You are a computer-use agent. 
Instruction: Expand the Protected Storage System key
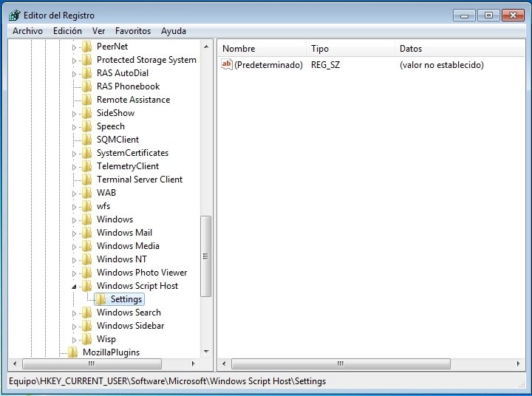pos(74,61)
